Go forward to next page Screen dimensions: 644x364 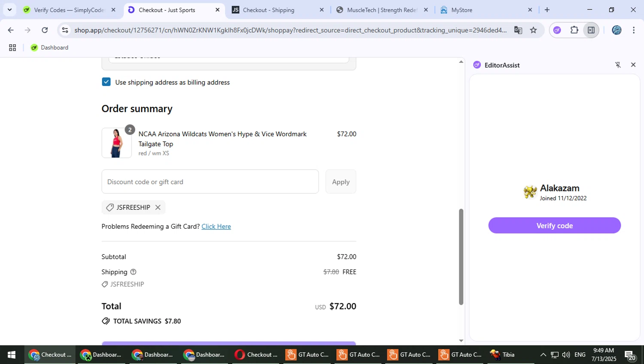pos(27,30)
